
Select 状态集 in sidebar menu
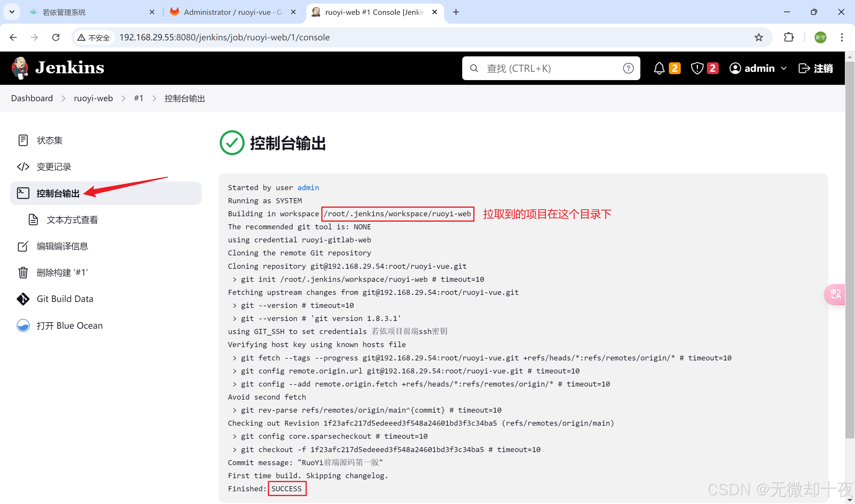click(x=49, y=140)
